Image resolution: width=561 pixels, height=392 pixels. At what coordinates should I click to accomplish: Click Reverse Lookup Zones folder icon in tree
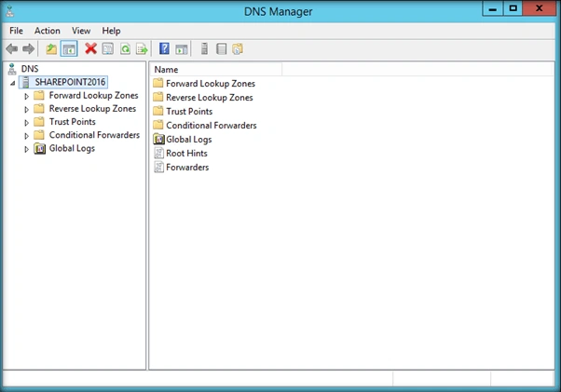tap(39, 109)
